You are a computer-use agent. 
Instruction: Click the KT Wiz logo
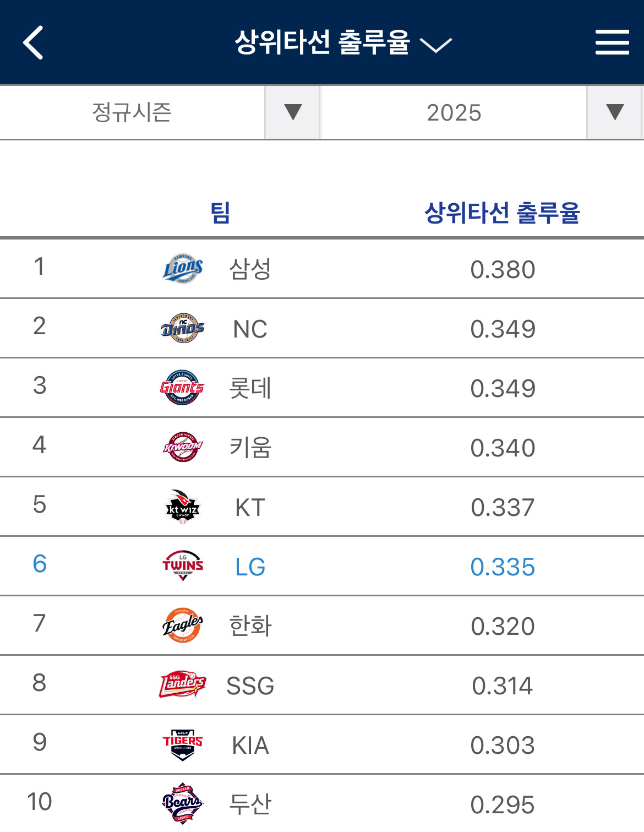[x=183, y=507]
